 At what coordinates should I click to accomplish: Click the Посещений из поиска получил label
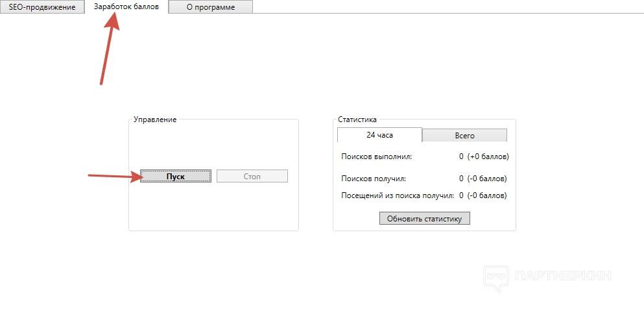[x=398, y=195]
